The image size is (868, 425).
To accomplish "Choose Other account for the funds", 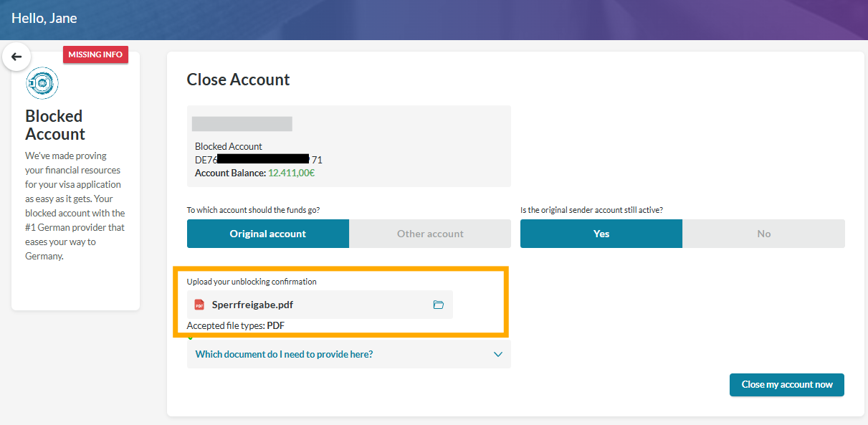I will coord(430,234).
